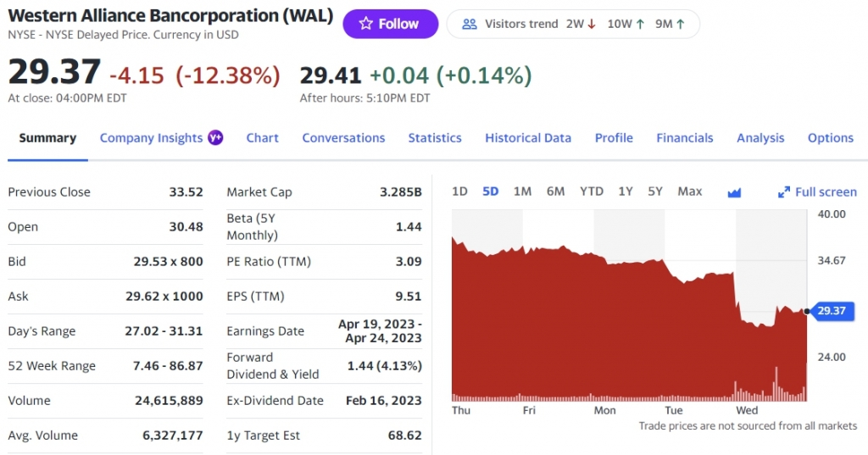
Task: Click the visitors trend people icon
Action: click(470, 24)
